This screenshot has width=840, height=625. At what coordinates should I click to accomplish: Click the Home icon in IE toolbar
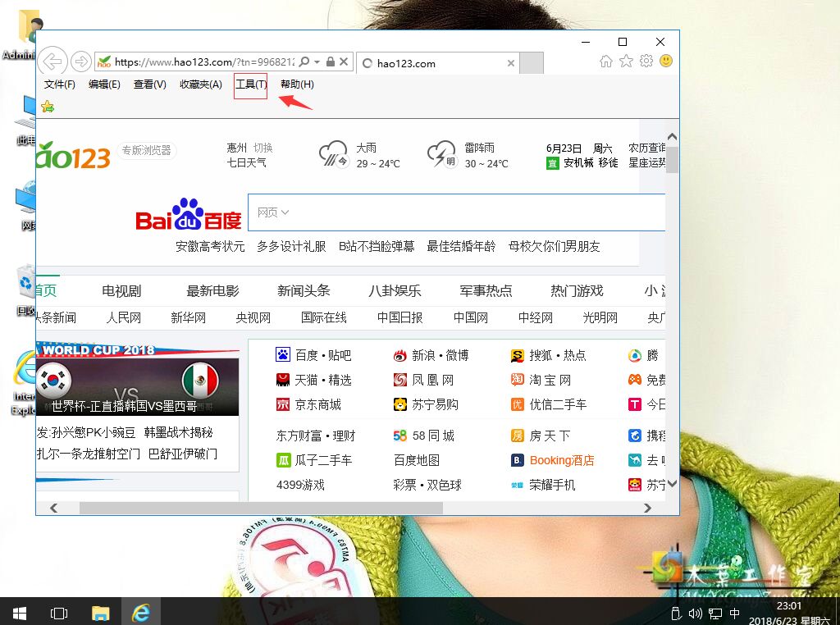[x=606, y=61]
